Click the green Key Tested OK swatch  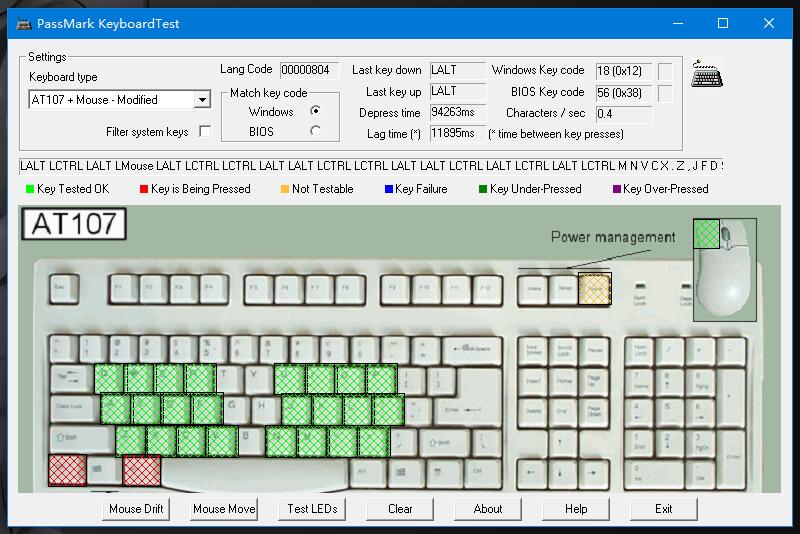pos(30,189)
